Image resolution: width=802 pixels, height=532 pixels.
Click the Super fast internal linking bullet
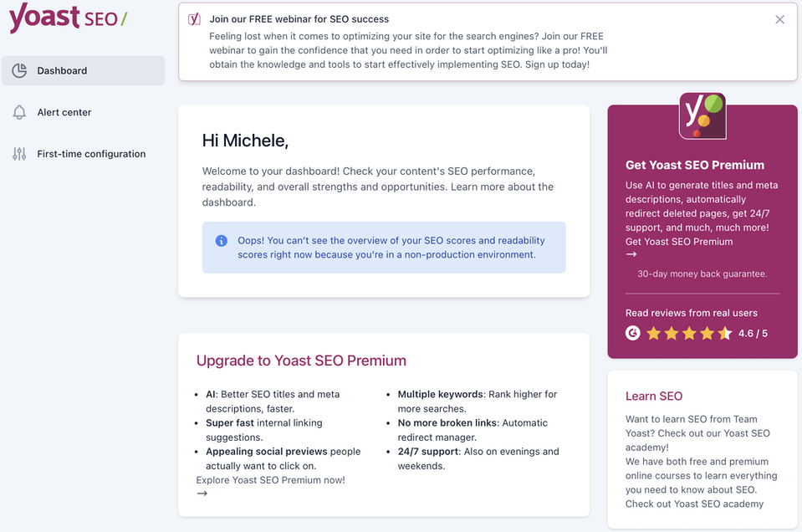click(264, 430)
